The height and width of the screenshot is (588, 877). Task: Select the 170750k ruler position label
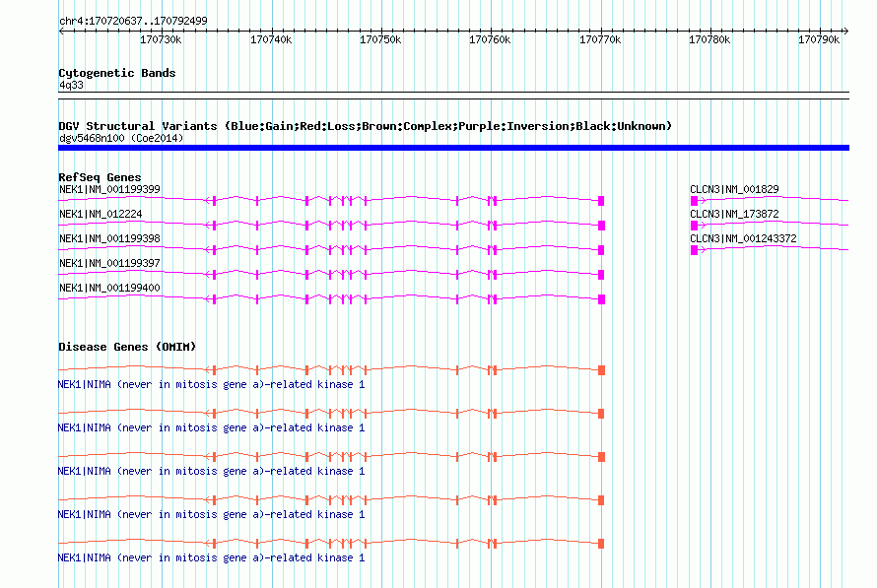click(x=380, y=40)
